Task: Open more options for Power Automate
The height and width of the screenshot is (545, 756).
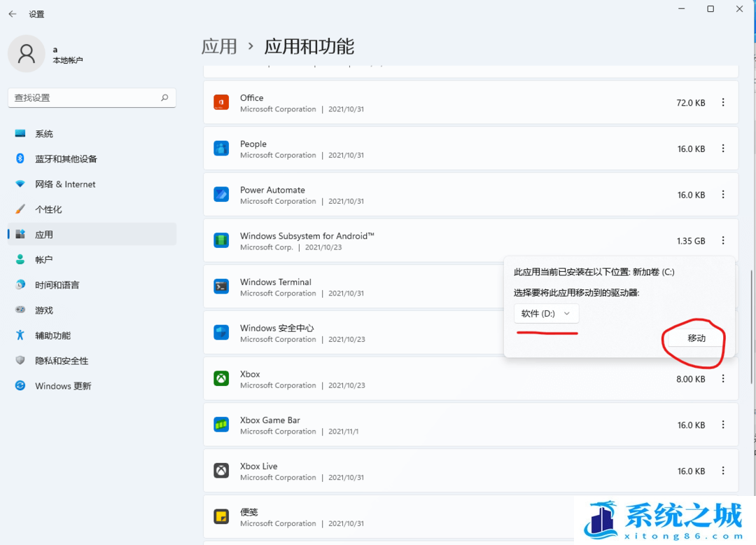Action: (x=722, y=194)
